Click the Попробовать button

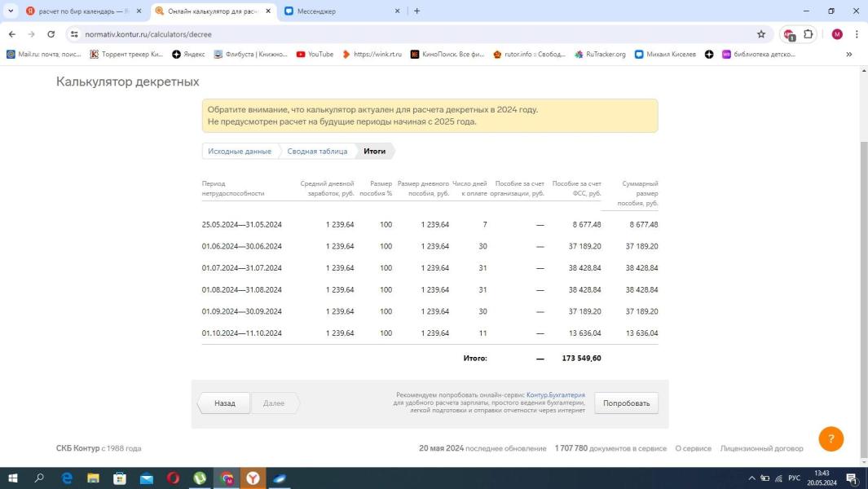[626, 403]
